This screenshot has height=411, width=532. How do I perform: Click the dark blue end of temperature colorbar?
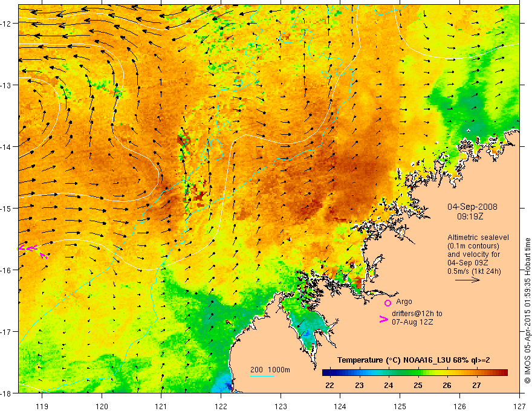click(x=328, y=373)
